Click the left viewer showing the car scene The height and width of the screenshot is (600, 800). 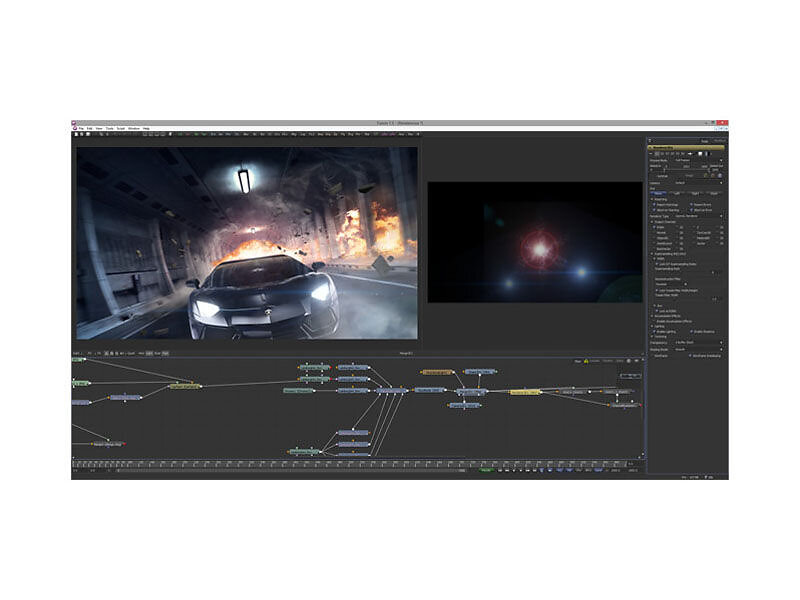coord(247,243)
